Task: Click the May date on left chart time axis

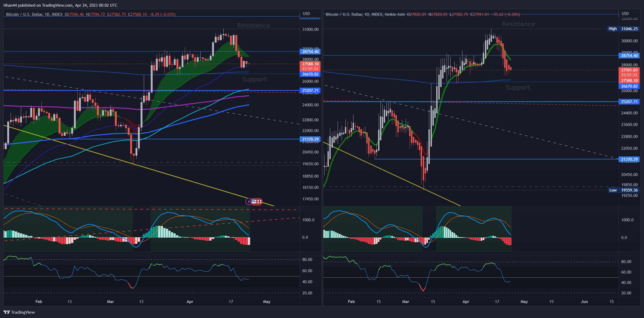Action: 267,302
